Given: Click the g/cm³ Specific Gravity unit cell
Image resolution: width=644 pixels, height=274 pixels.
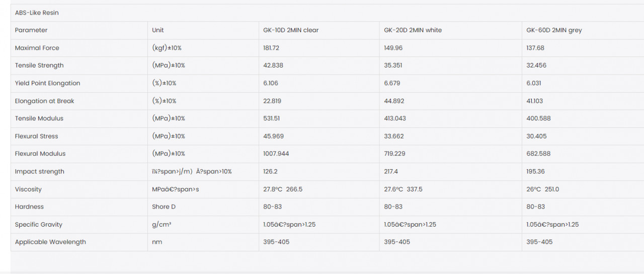Looking at the screenshot, I should click(x=162, y=225).
